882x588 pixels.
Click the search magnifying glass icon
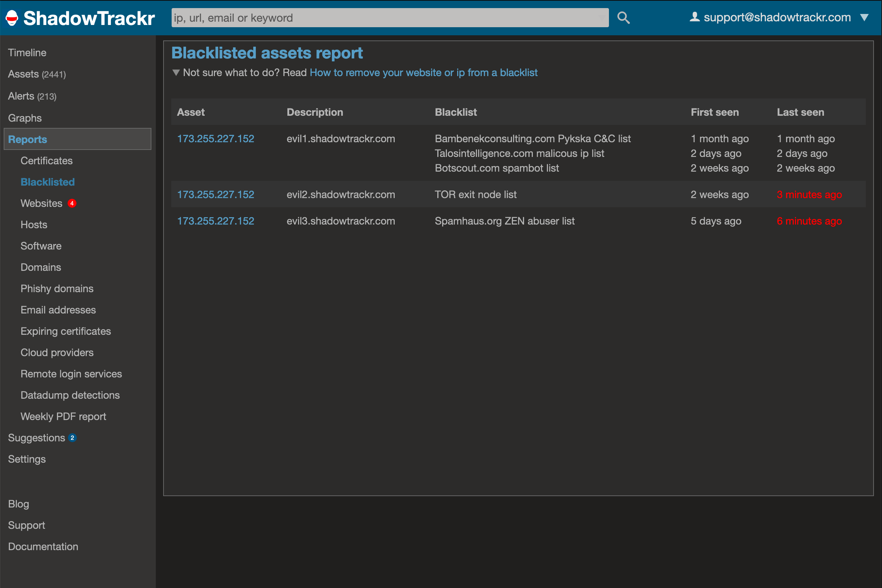(x=623, y=17)
